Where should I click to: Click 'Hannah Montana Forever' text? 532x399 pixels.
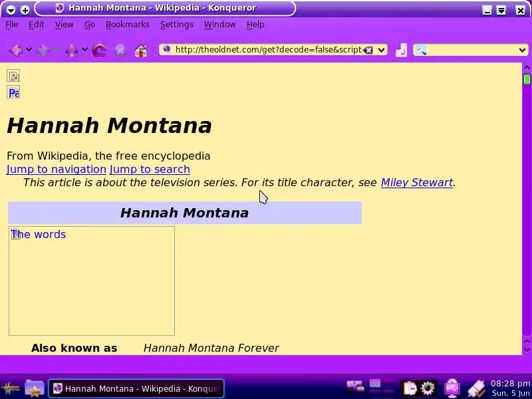211,348
